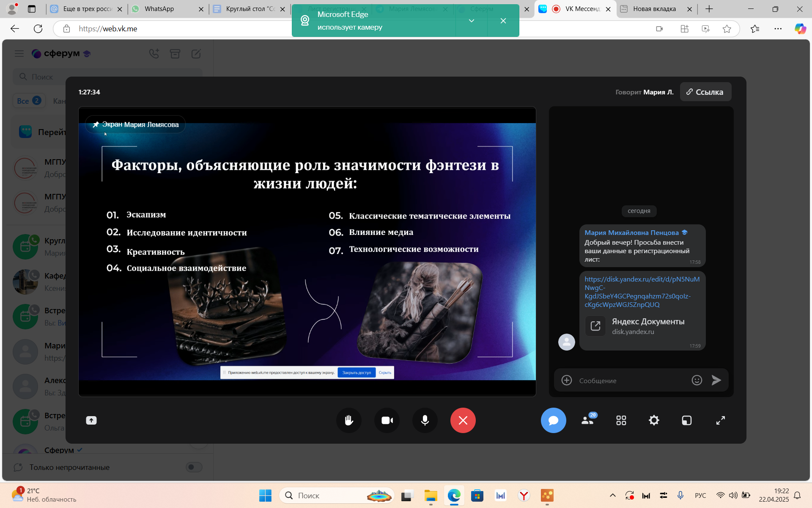
Task: Select the 'Все' chats filter tab
Action: click(28, 101)
